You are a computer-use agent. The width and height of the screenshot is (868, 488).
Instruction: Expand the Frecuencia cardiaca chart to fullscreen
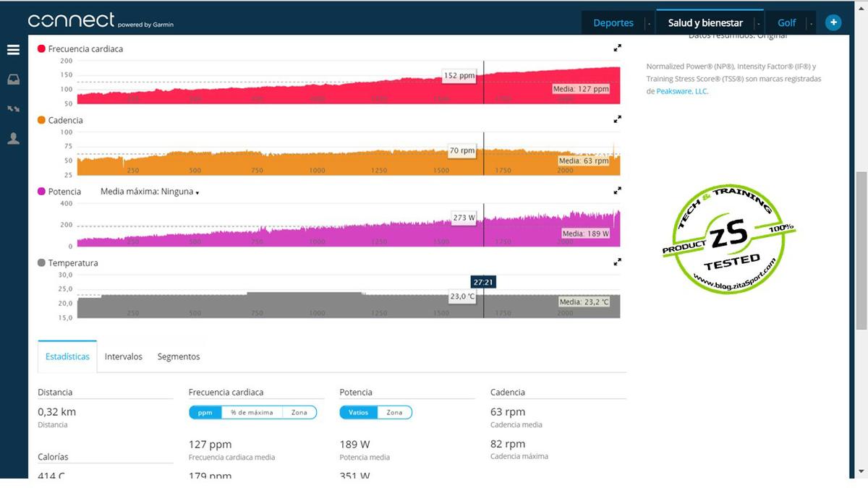tap(617, 48)
